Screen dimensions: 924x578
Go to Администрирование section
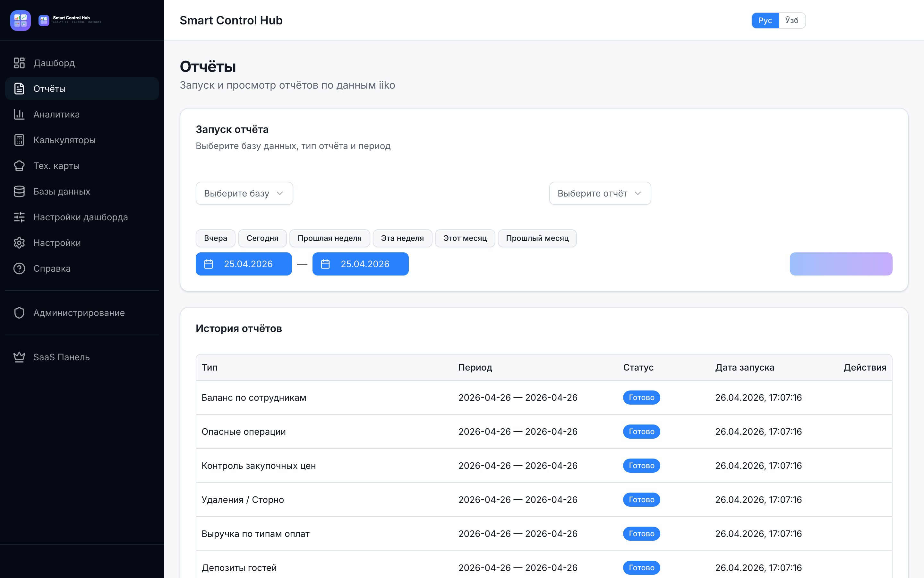click(x=82, y=313)
